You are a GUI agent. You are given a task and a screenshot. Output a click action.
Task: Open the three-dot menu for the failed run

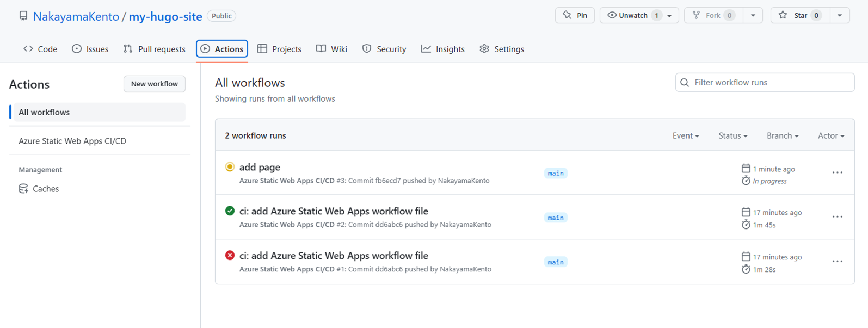tap(837, 262)
